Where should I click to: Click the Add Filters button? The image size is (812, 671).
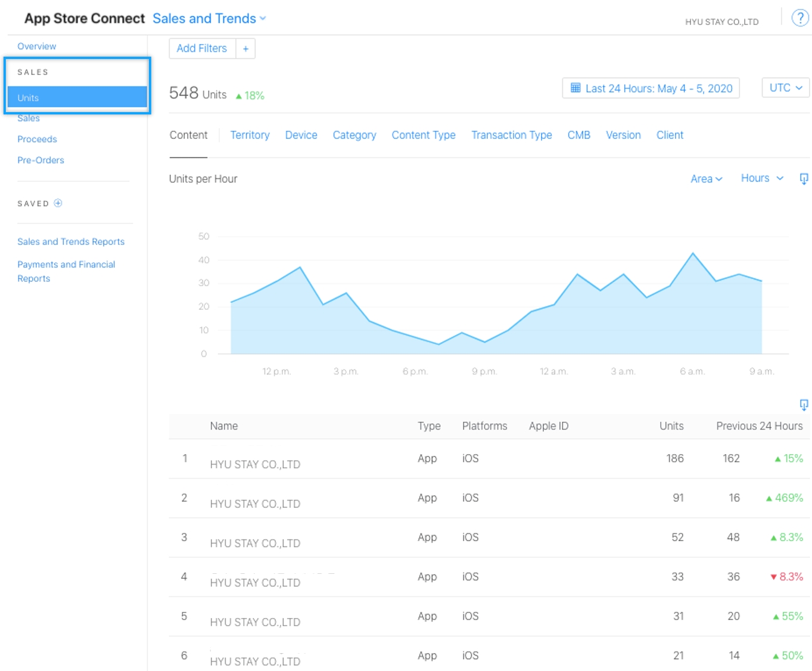[x=202, y=49]
